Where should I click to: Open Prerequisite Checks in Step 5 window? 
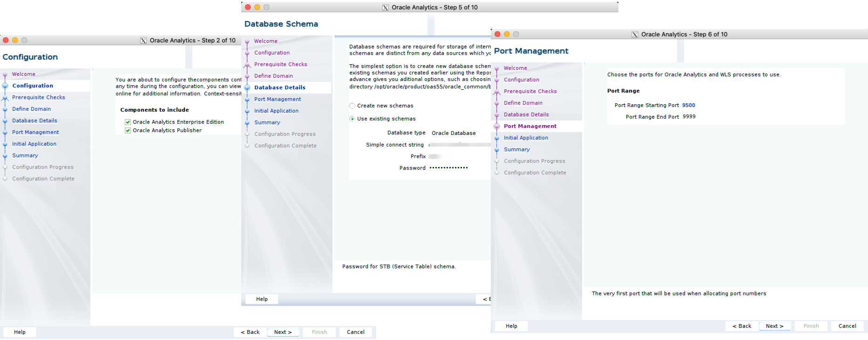tap(281, 64)
